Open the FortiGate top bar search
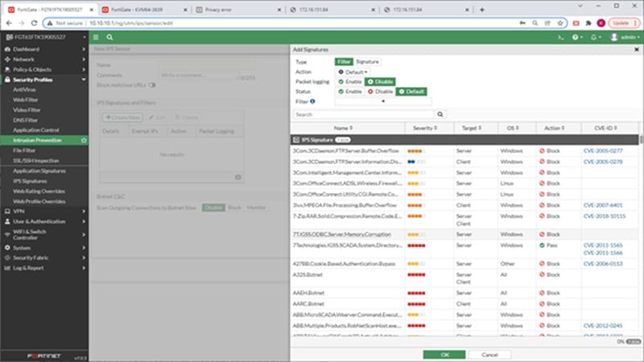644x362 pixels. point(109,37)
